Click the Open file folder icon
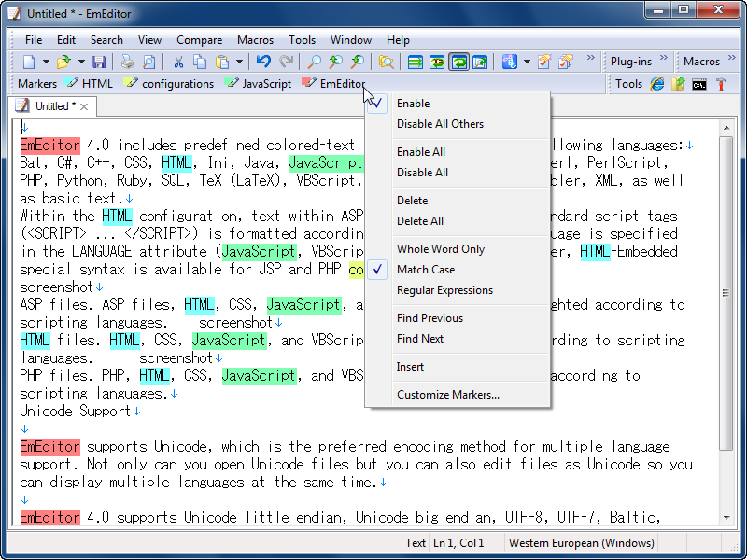Viewport: 747px width, 560px height. (x=63, y=62)
